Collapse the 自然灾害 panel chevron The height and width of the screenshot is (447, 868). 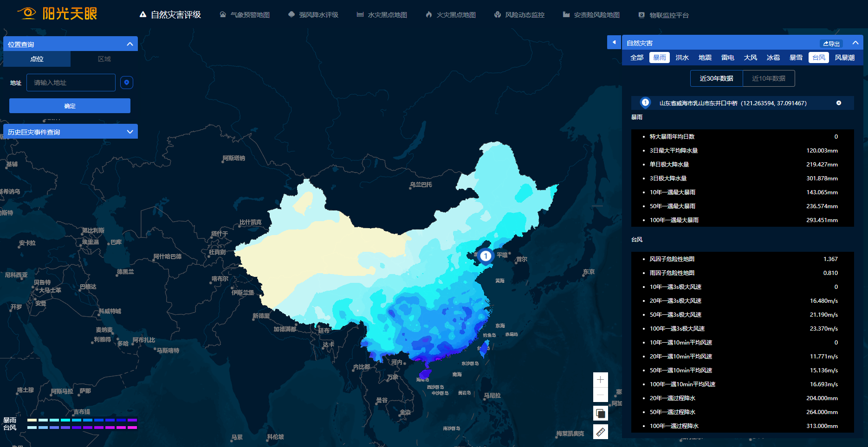[x=855, y=43]
